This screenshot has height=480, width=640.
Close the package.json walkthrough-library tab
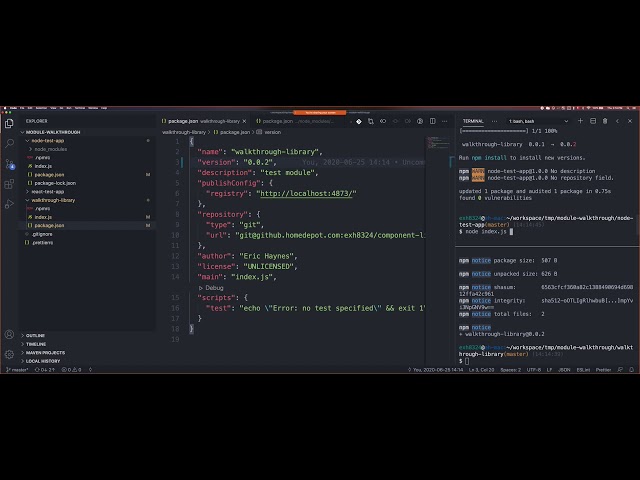pos(244,121)
